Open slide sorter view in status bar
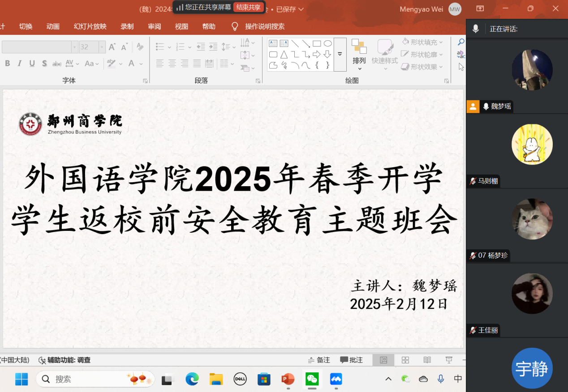The height and width of the screenshot is (392, 568). coord(405,360)
